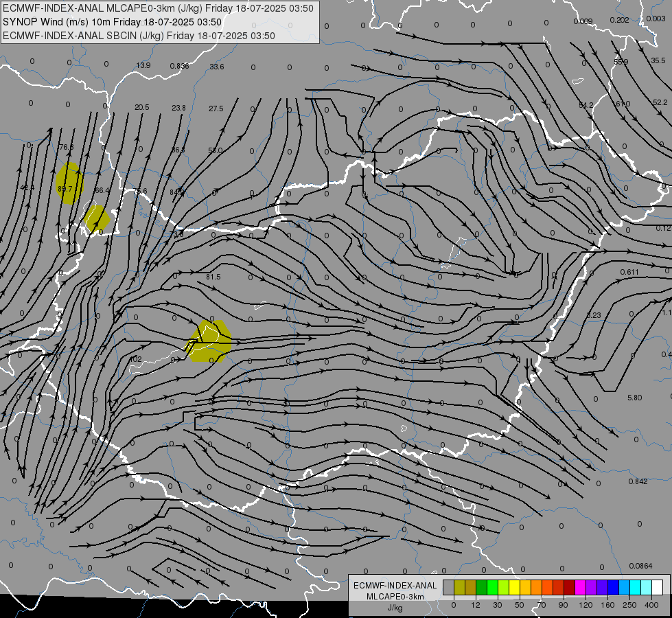The width and height of the screenshot is (672, 618).
Task: Click the legend tick label 120
Action: click(586, 605)
